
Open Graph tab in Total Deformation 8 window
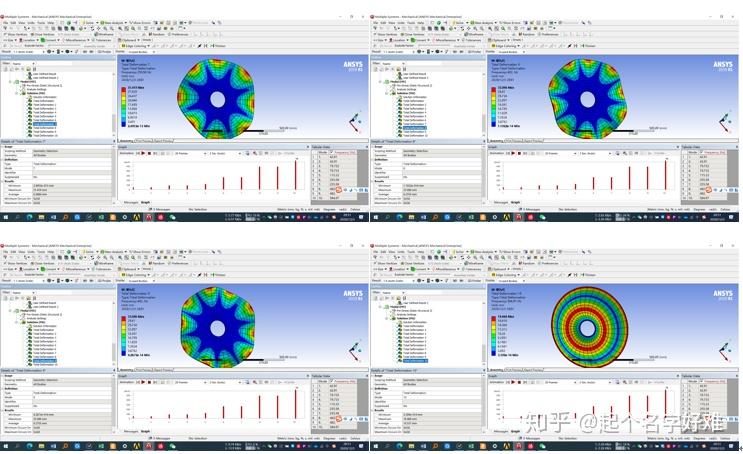click(x=516, y=202)
